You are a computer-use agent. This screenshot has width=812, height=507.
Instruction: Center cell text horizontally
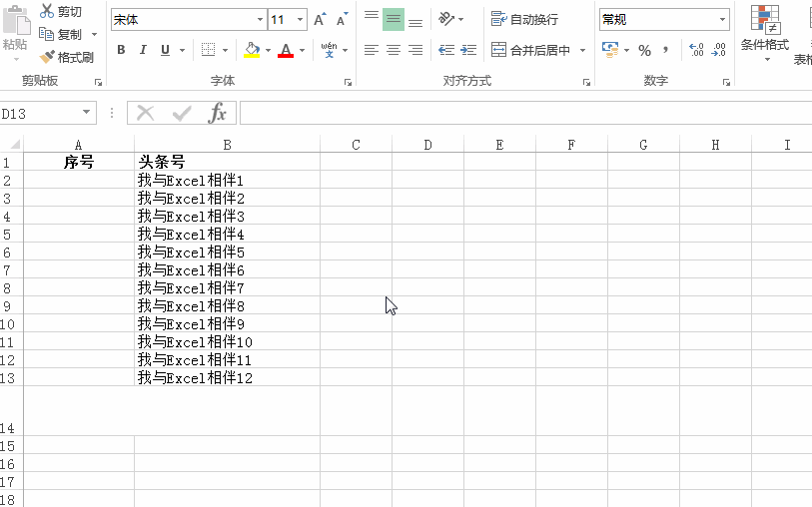coord(394,50)
